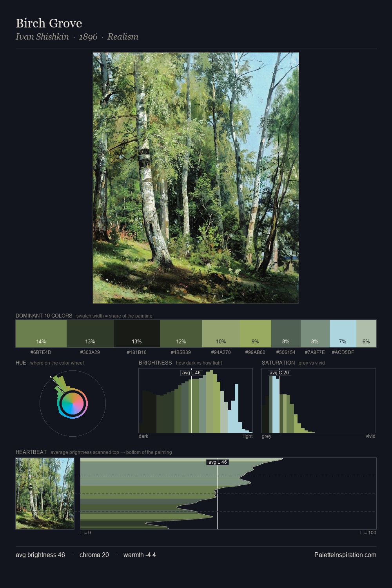Click the hue color wheel
The image size is (392, 588).
pyautogui.click(x=73, y=403)
